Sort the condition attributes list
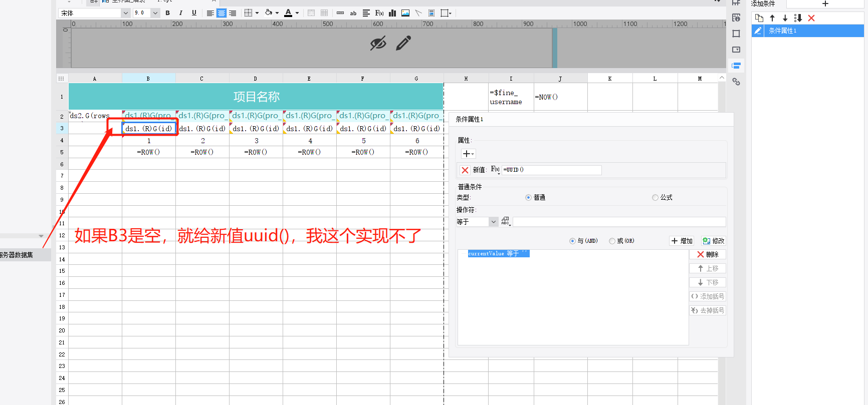This screenshot has height=405, width=868. (x=798, y=18)
